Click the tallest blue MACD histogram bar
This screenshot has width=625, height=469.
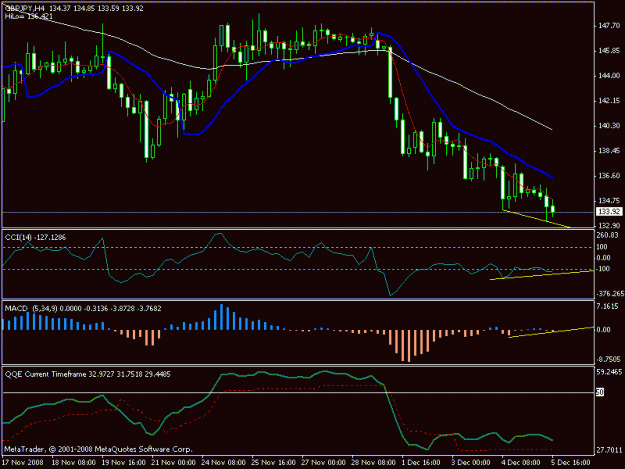click(x=222, y=317)
